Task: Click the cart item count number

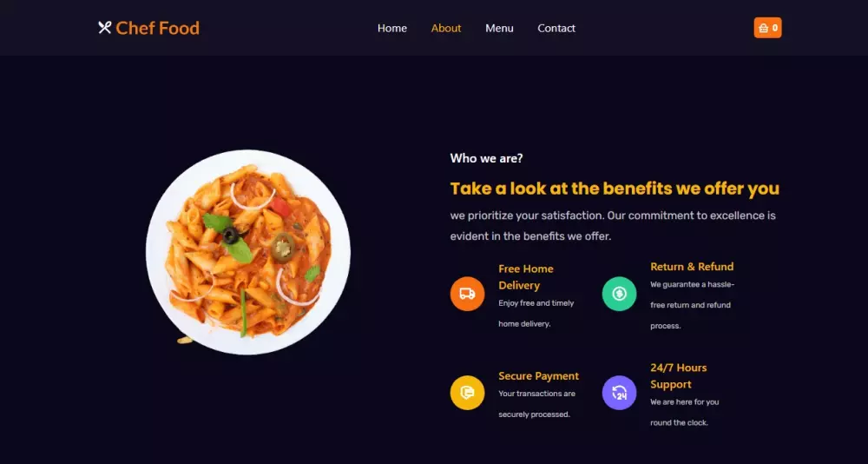Action: (x=775, y=29)
